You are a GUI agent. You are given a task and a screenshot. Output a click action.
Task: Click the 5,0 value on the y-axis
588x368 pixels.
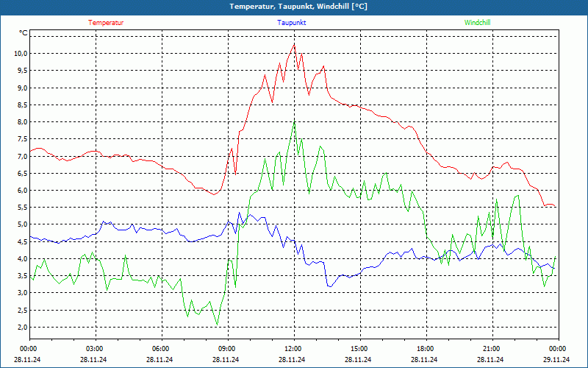tap(21, 224)
